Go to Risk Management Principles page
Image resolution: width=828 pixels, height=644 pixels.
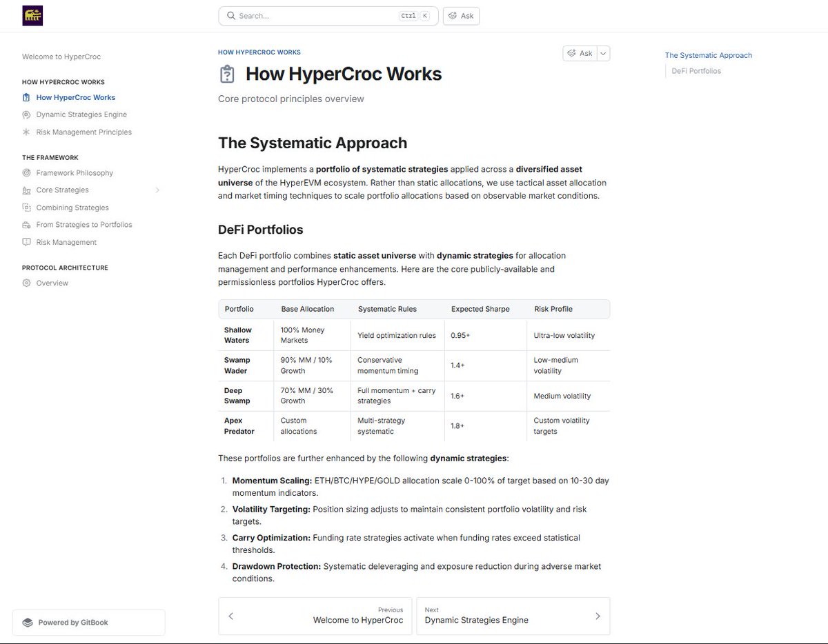[83, 132]
